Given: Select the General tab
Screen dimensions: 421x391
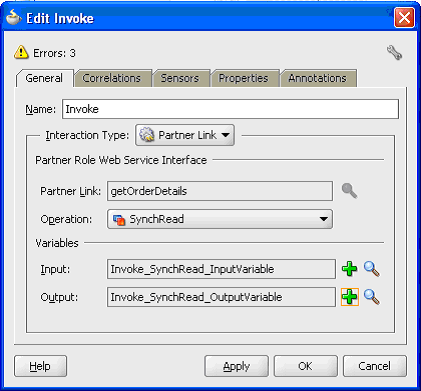Looking at the screenshot, I should [x=44, y=78].
